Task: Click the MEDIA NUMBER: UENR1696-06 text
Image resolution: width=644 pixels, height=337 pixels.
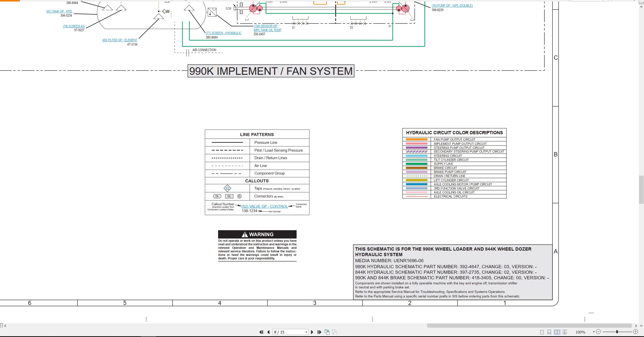Action: click(x=389, y=261)
